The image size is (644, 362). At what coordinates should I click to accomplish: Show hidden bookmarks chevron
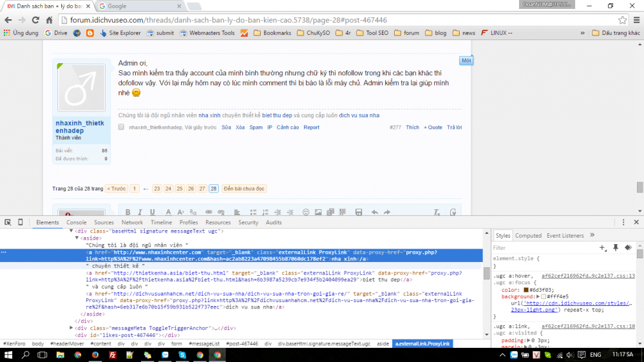click(x=582, y=33)
